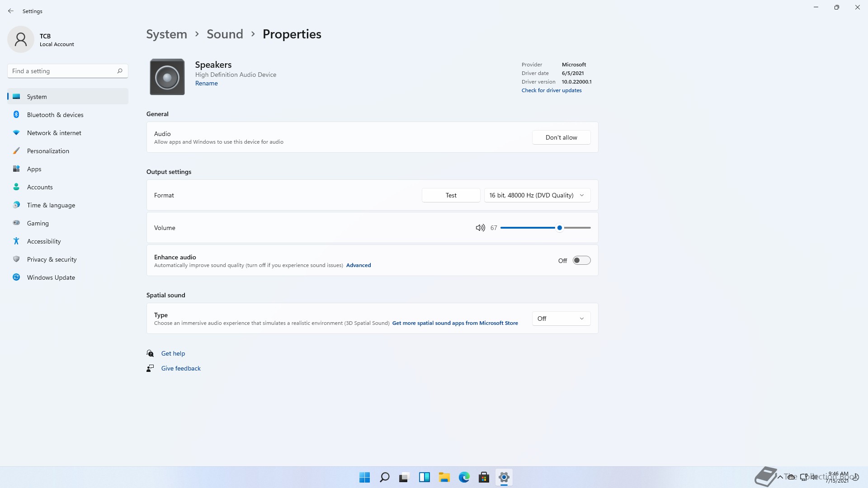Click the Gaming controller icon

pyautogui.click(x=16, y=223)
